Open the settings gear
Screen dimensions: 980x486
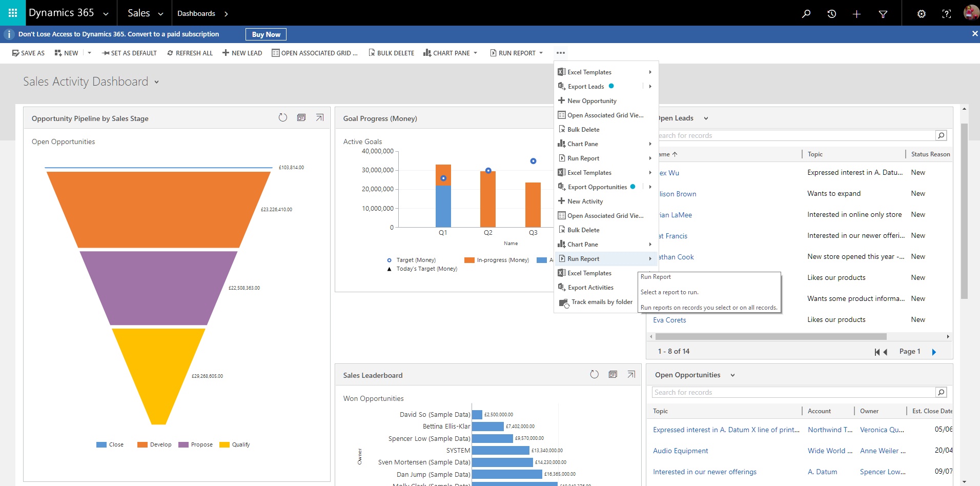click(x=921, y=14)
